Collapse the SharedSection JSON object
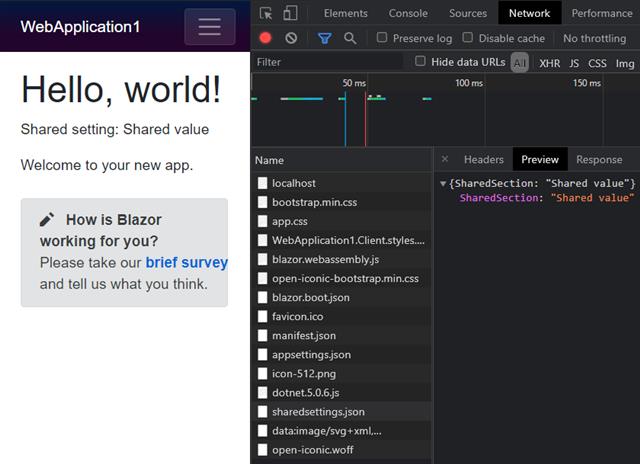Viewport: 640px width, 464px height. (443, 184)
